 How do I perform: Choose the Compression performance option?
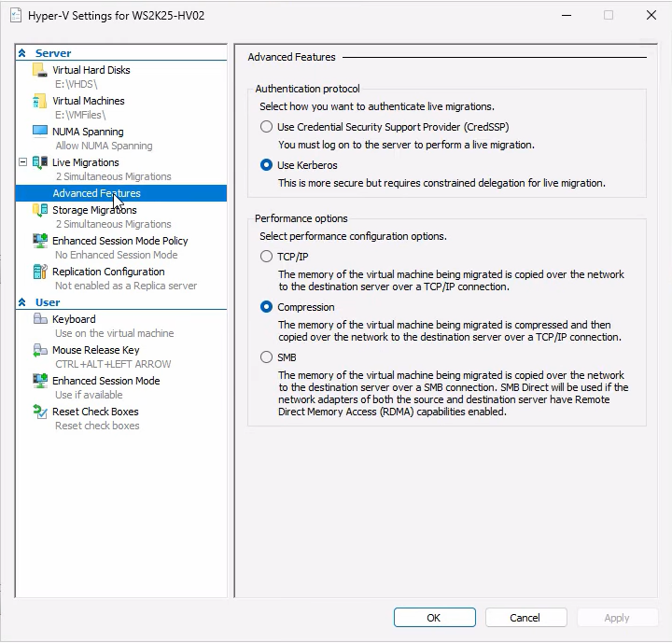coord(266,307)
